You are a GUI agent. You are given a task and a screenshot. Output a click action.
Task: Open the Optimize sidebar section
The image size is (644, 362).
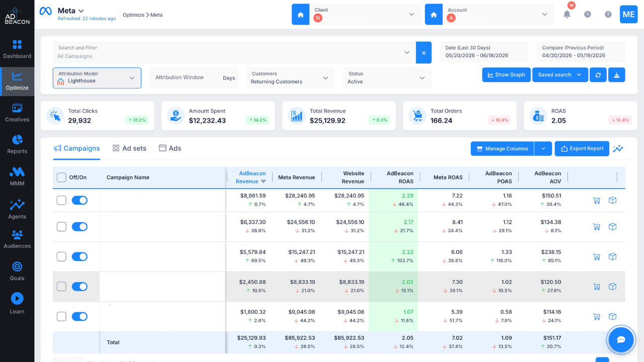pos(17,81)
